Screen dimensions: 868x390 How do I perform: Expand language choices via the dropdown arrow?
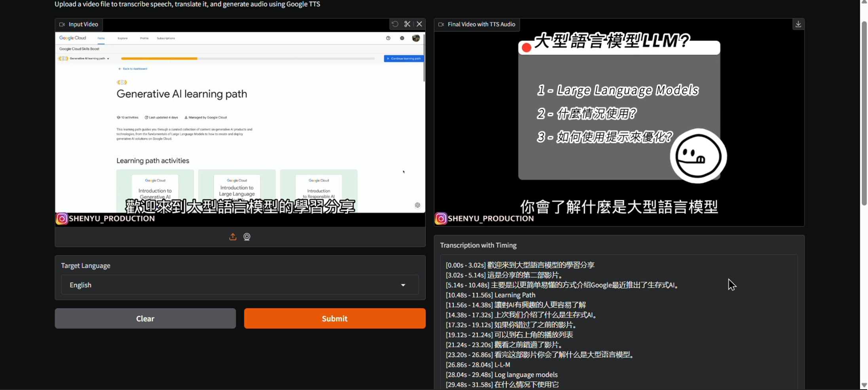tap(403, 285)
